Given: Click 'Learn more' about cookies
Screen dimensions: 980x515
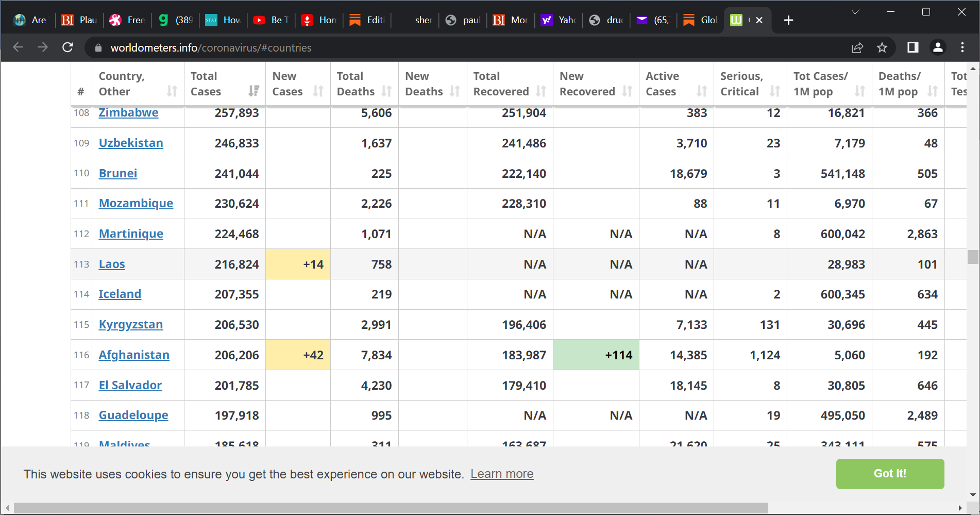Looking at the screenshot, I should 502,474.
